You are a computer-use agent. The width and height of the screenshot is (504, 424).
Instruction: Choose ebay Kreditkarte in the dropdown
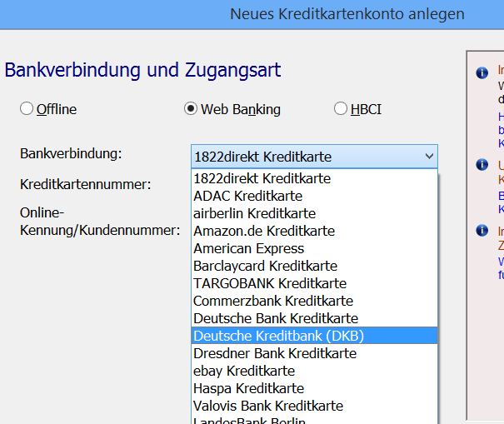[243, 371]
